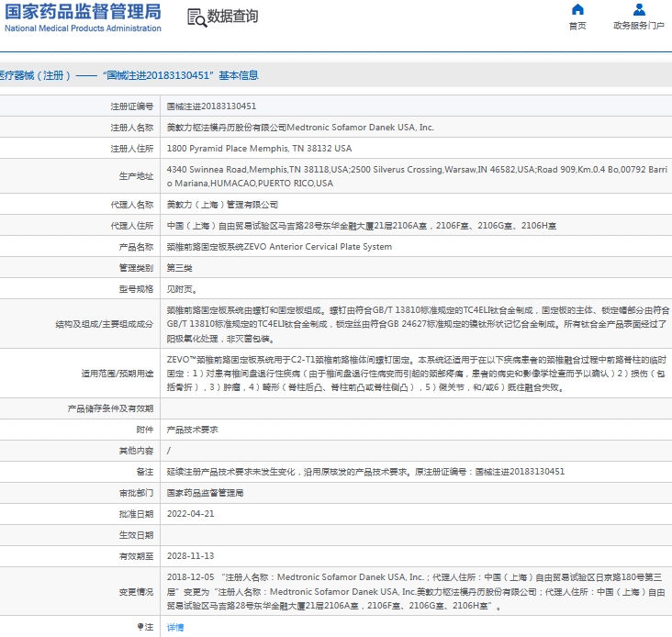Click the 首页 text link
This screenshot has width=672, height=637.
coord(577,26)
